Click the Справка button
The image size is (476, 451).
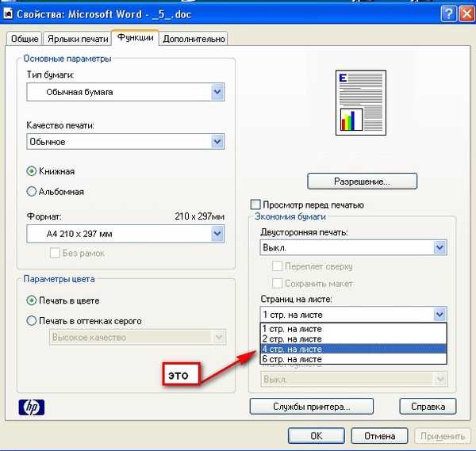[428, 407]
